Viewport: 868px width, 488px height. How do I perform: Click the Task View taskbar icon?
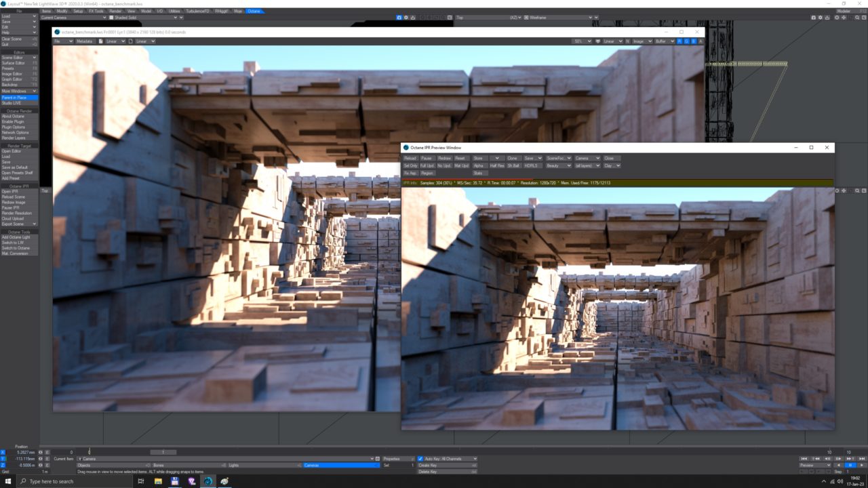[x=141, y=481]
